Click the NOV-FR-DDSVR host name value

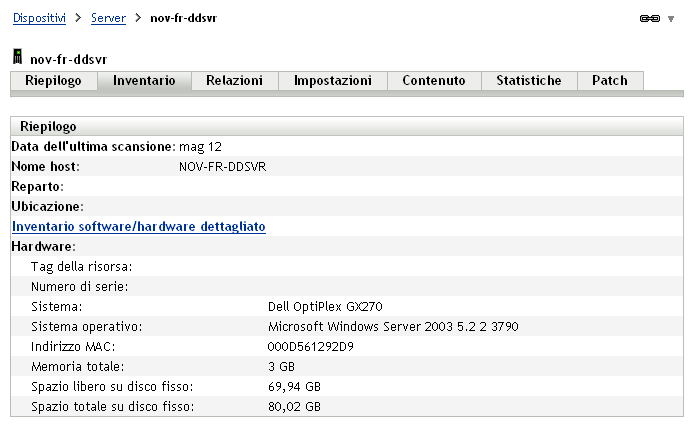click(222, 167)
